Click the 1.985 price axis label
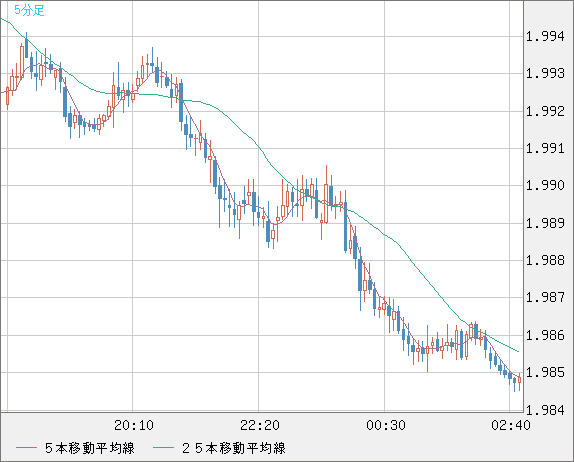 pyautogui.click(x=545, y=372)
